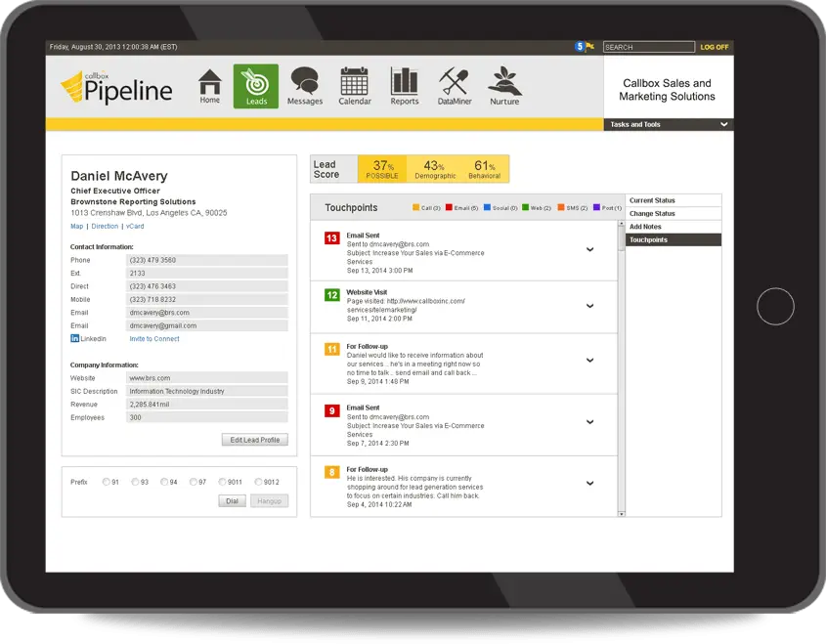Click Invite to Connect LinkedIn link
Screen dimensions: 826x644
154,339
